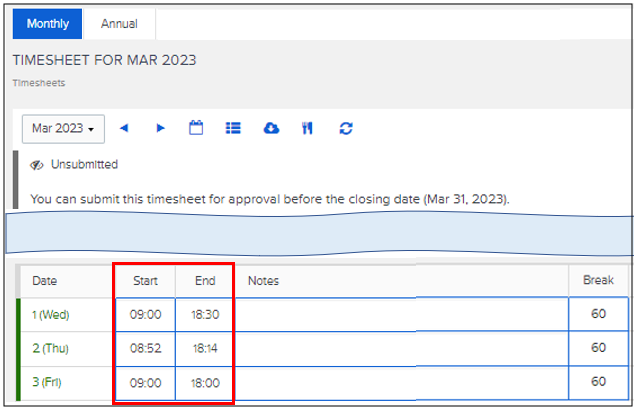Go to the next month arrow
Viewport: 634px width, 408px height.
pos(160,128)
